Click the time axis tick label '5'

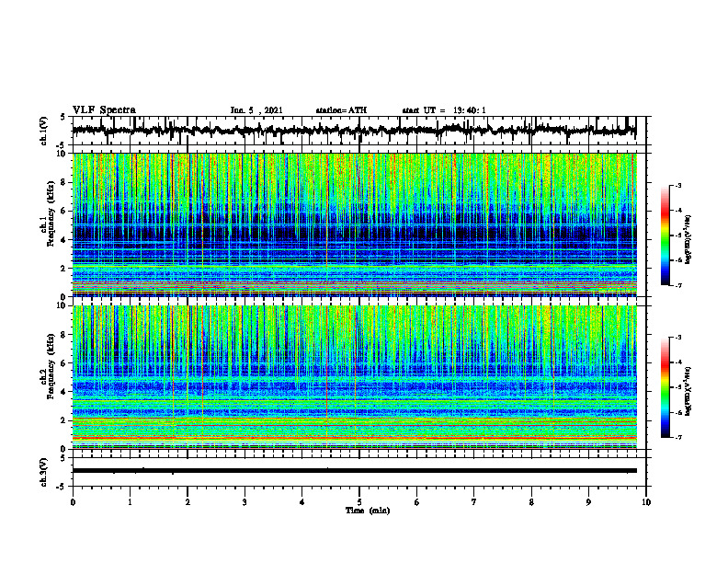tap(359, 502)
